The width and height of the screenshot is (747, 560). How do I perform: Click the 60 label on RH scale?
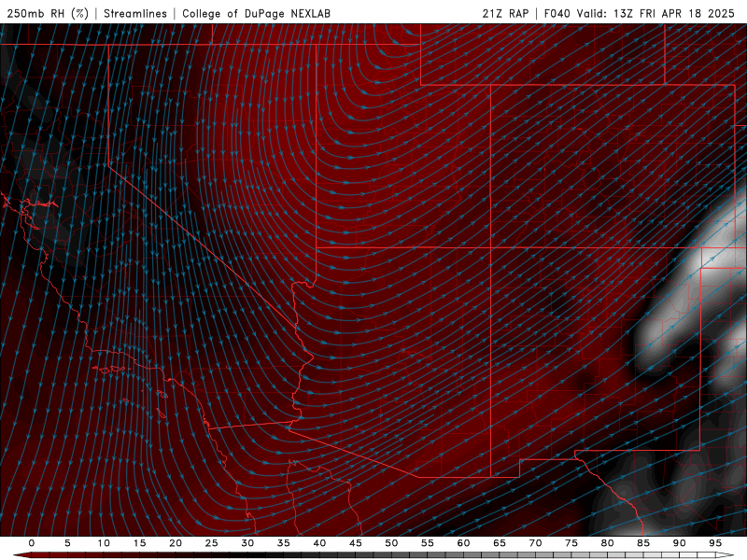click(x=463, y=543)
